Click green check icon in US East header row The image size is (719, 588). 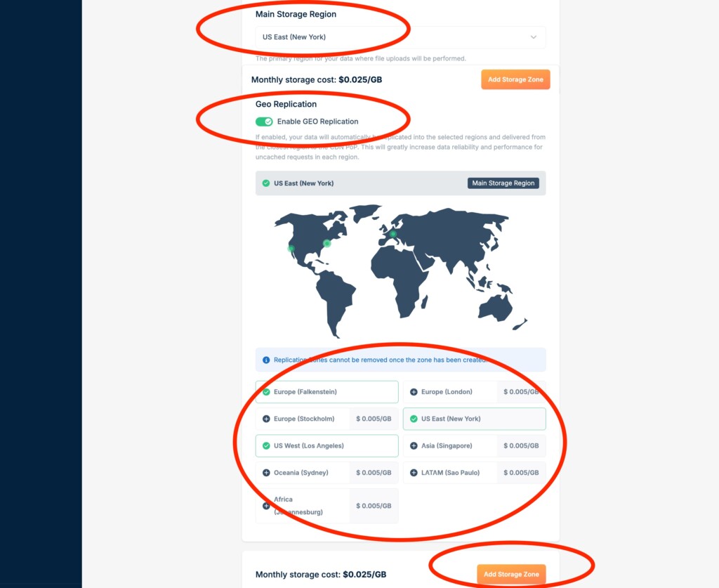coord(266,183)
